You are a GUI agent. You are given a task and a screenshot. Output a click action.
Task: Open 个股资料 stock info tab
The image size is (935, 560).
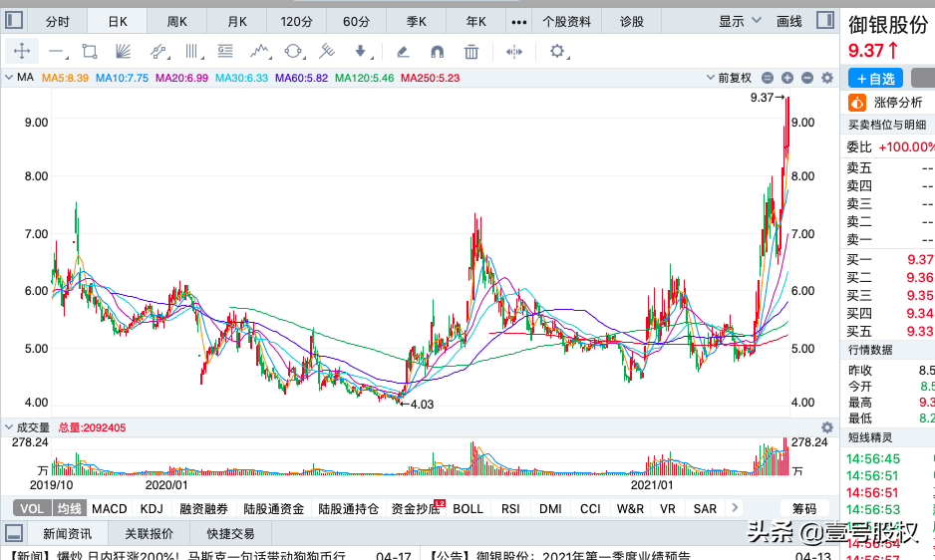click(566, 22)
